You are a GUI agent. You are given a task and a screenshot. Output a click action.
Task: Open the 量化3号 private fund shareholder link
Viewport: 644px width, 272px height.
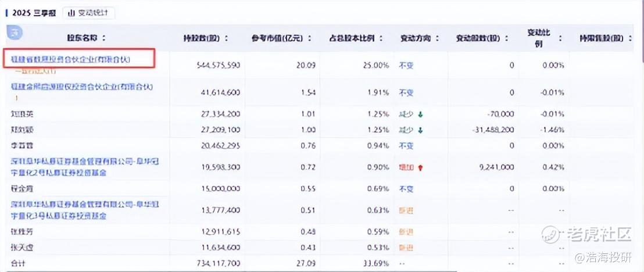coord(81,210)
